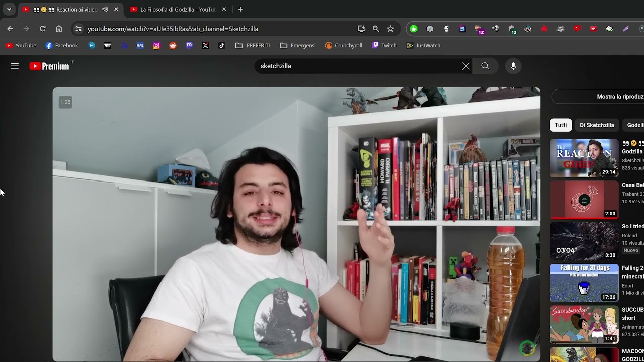This screenshot has height=362, width=644.
Task: Bookmark this page with the star
Action: [390, 29]
